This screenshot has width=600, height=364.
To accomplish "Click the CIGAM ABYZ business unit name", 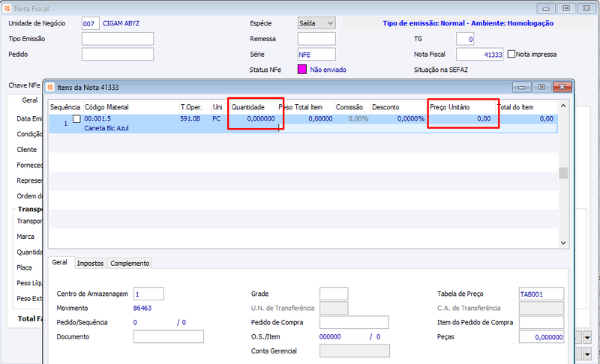I will (121, 23).
